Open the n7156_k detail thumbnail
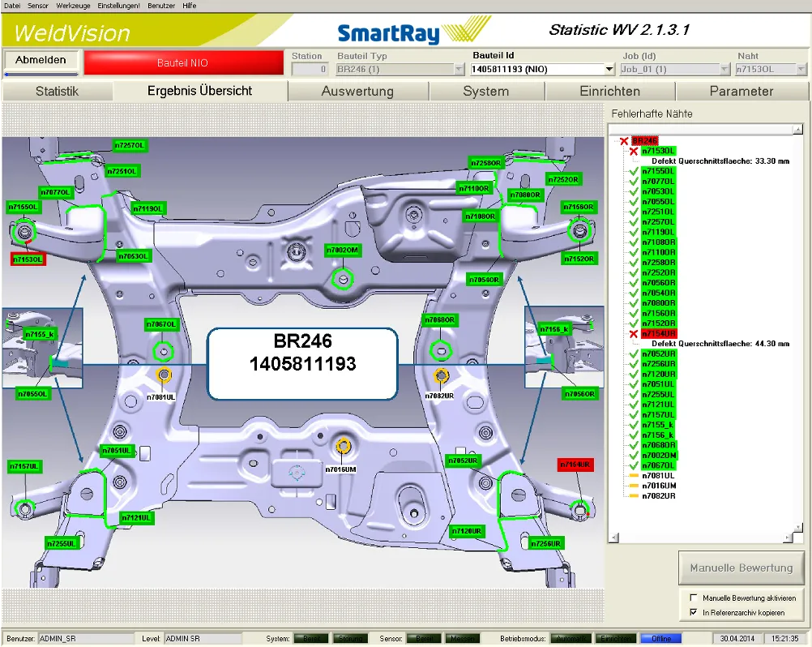The width and height of the screenshot is (812, 647). tap(565, 346)
